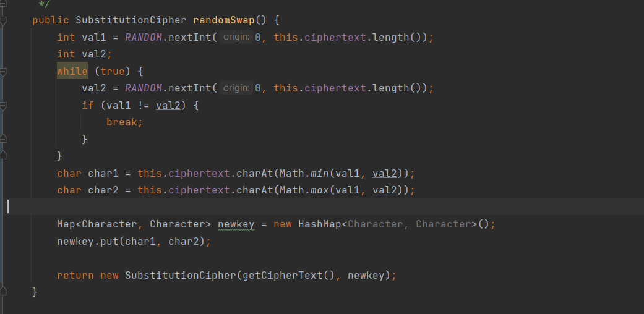Click the first 'origin:' parameter hint

tap(236, 38)
